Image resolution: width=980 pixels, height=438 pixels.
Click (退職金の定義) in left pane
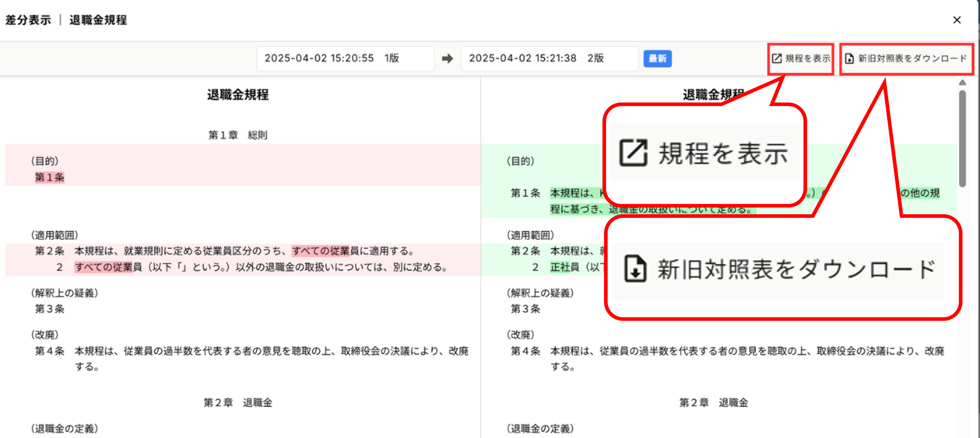64,428
